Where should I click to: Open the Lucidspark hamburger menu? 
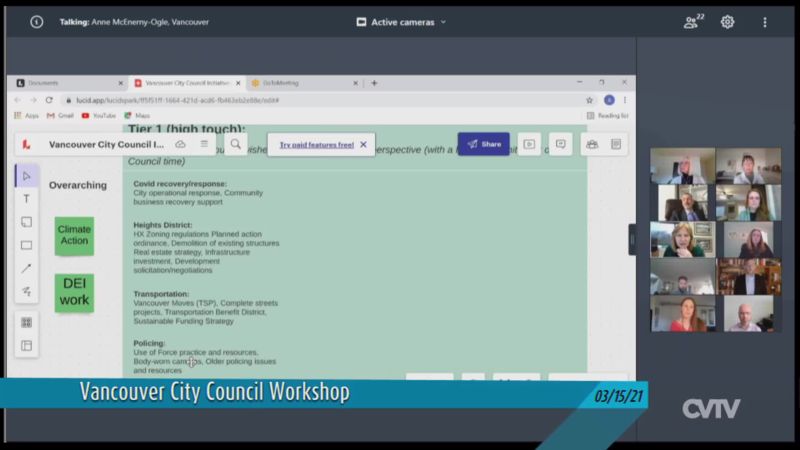[204, 144]
